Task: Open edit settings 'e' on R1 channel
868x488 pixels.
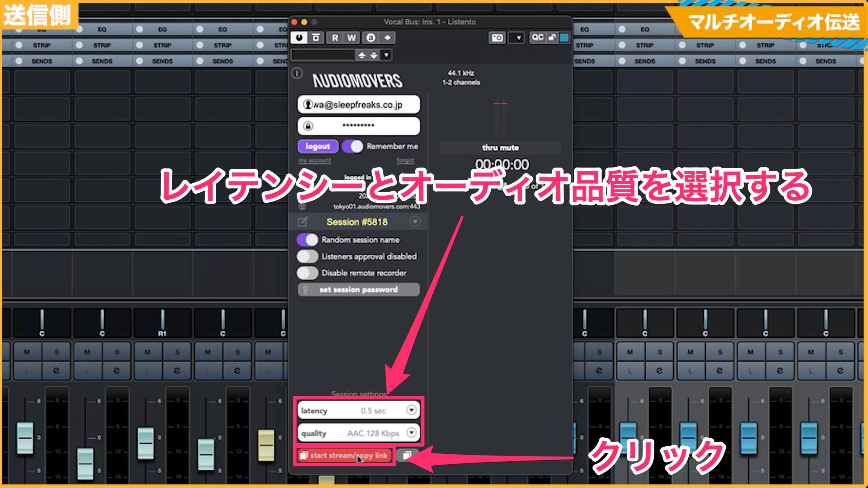Action: point(177,371)
